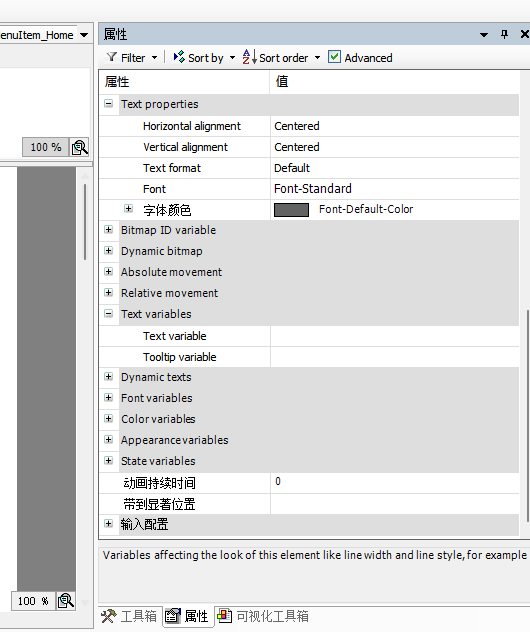Click the Text variable value field
530x632 pixels.
395,336
